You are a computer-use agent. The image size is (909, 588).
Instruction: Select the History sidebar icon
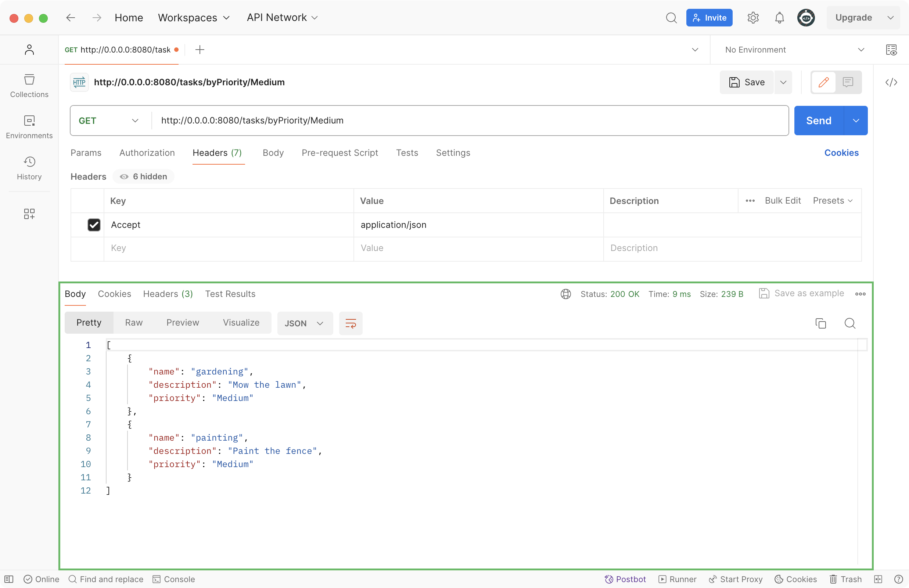pyautogui.click(x=29, y=168)
